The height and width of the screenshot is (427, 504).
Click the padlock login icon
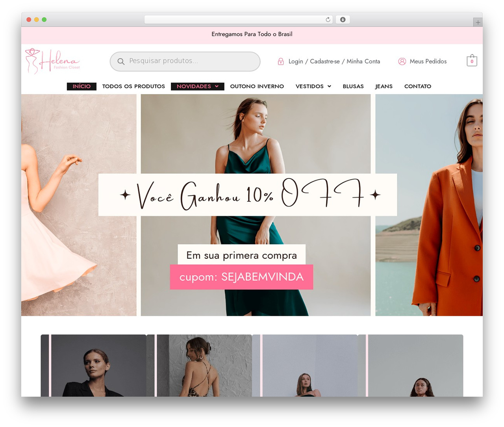point(281,61)
